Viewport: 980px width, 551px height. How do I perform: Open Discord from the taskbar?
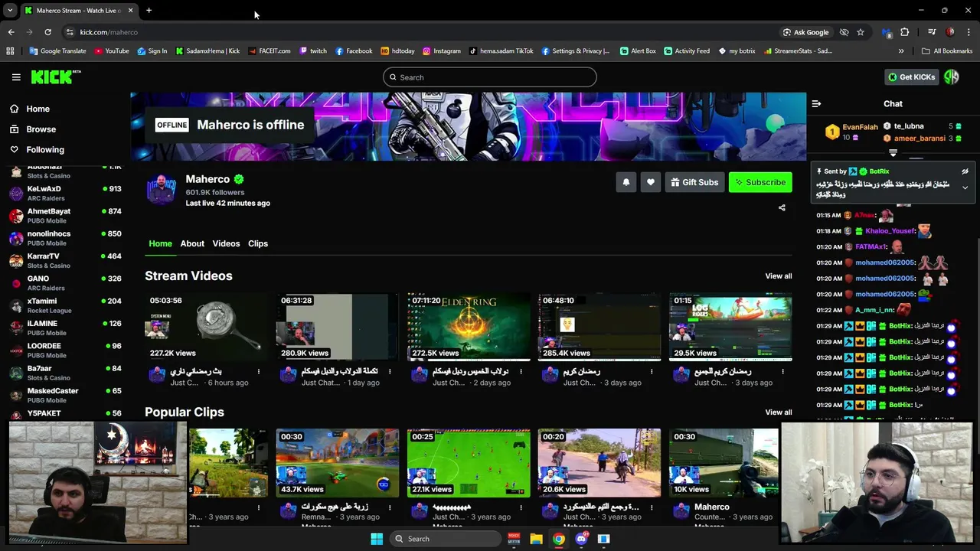[x=581, y=539]
